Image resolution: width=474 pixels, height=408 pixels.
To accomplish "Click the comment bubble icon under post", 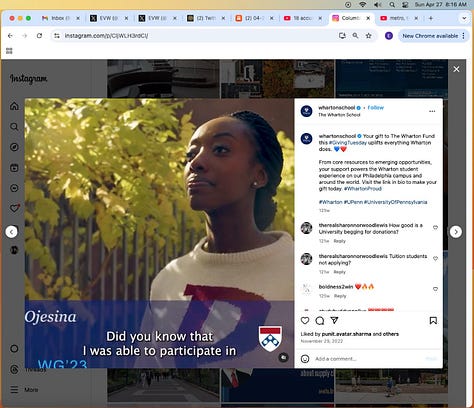I will pos(320,320).
